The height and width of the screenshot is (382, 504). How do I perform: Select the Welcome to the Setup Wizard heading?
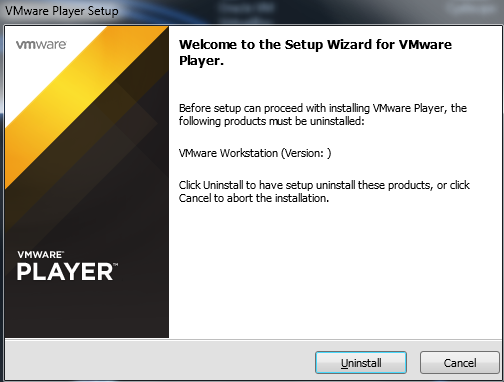315,52
